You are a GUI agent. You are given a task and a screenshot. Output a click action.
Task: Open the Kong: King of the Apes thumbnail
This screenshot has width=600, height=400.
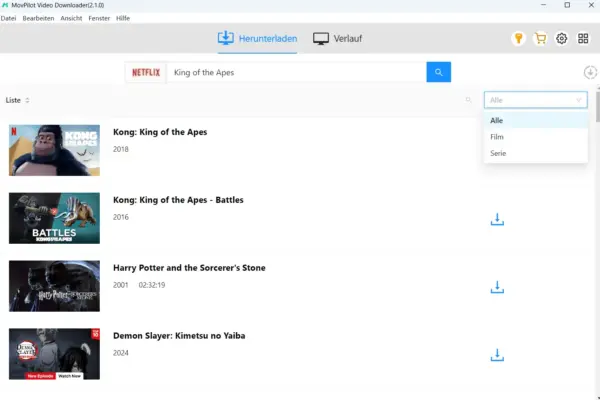(54, 150)
